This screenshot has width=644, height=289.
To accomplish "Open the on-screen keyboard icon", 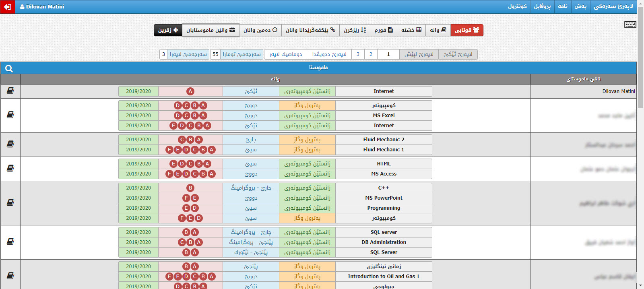I will pos(630,25).
